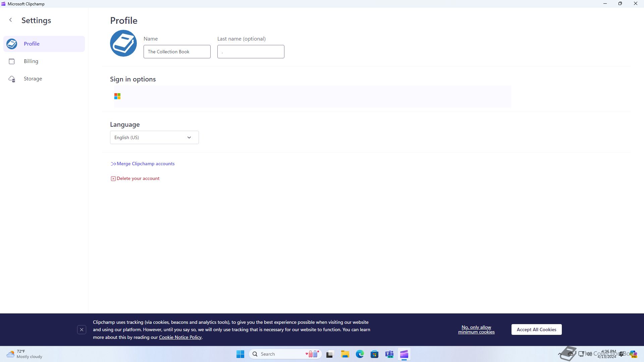Image resolution: width=644 pixels, height=362 pixels.
Task: Click Accept All Cookies button
Action: pos(536,329)
